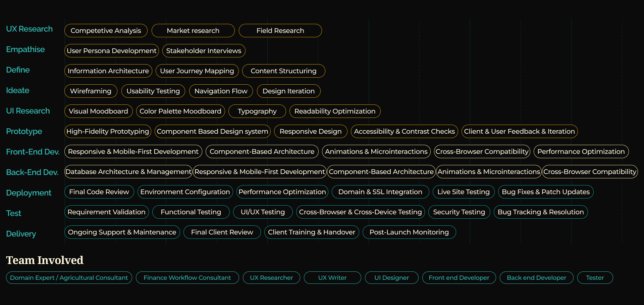This screenshot has width=644, height=305.
Task: Click the Finance Workflow Consultant tag
Action: (x=187, y=278)
